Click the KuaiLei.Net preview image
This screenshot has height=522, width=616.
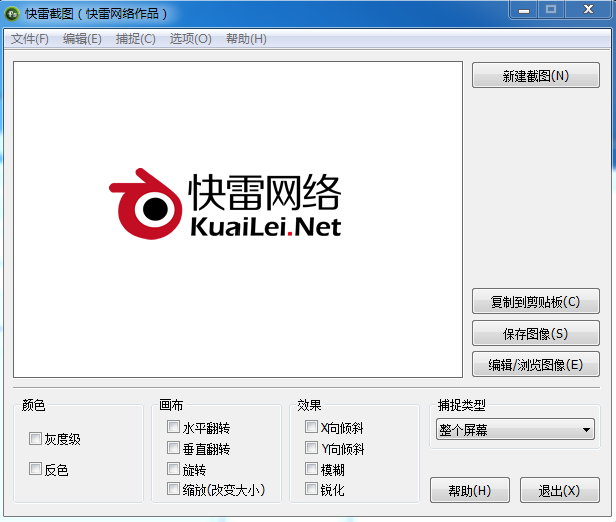[x=238, y=219]
